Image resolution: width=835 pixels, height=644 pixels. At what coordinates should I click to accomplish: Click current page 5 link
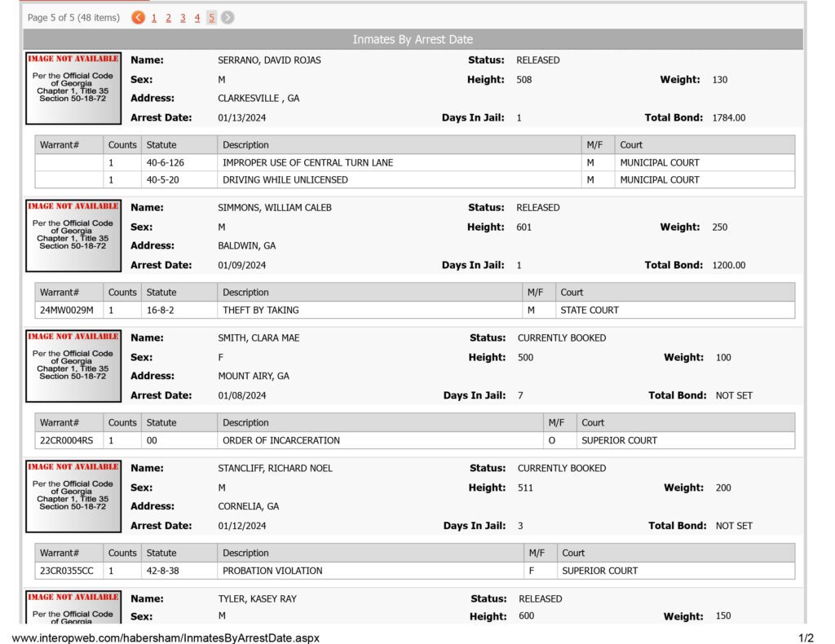tap(211, 18)
